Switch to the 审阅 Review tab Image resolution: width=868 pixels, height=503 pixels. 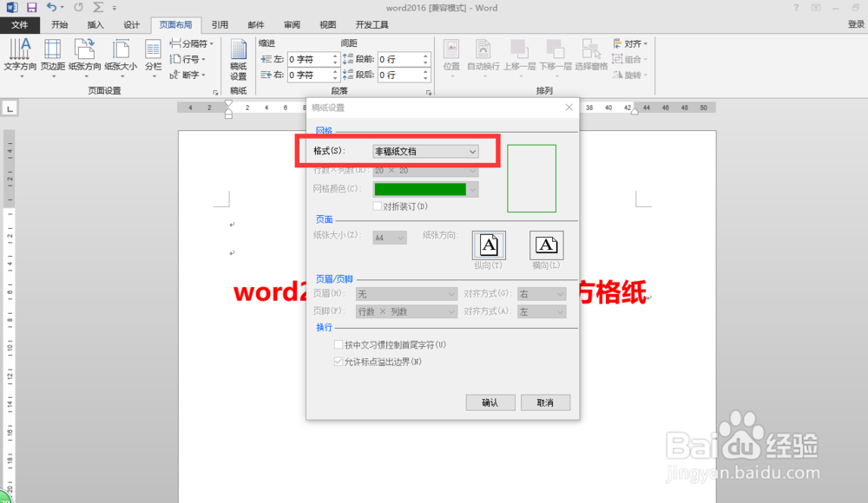[x=292, y=25]
